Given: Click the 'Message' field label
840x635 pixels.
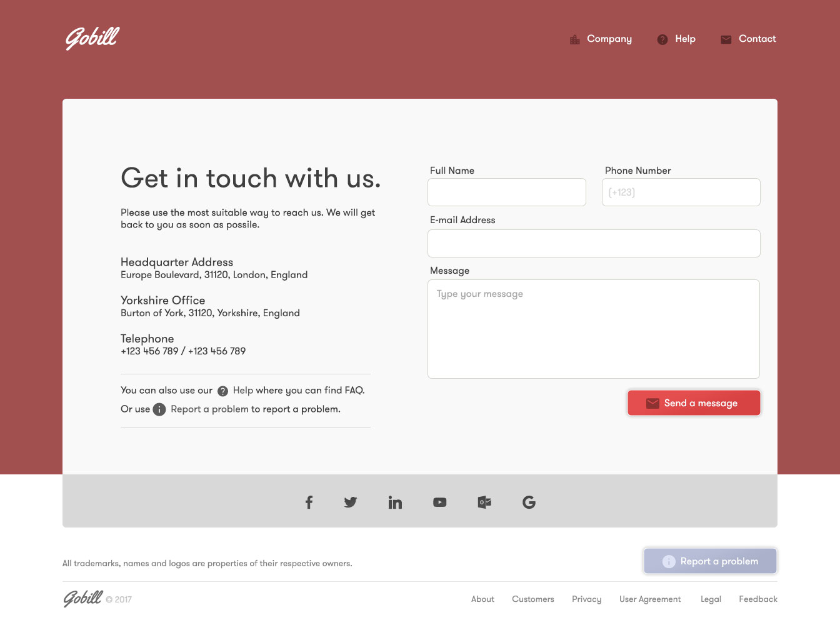Looking at the screenshot, I should 449,271.
